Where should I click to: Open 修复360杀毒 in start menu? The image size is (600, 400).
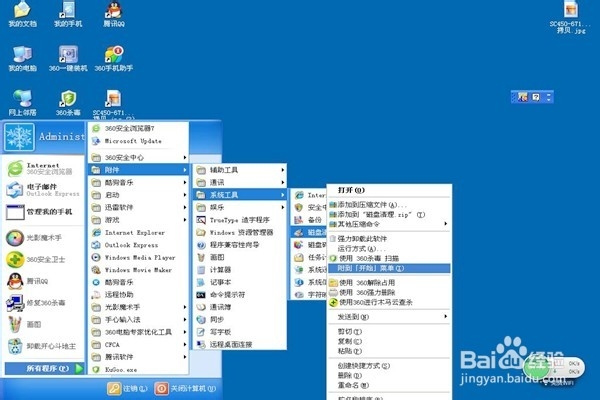(43, 303)
